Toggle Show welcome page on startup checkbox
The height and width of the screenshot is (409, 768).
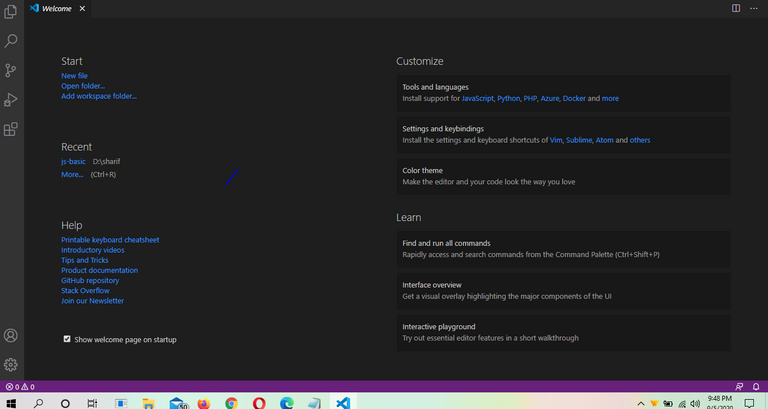pyautogui.click(x=67, y=339)
